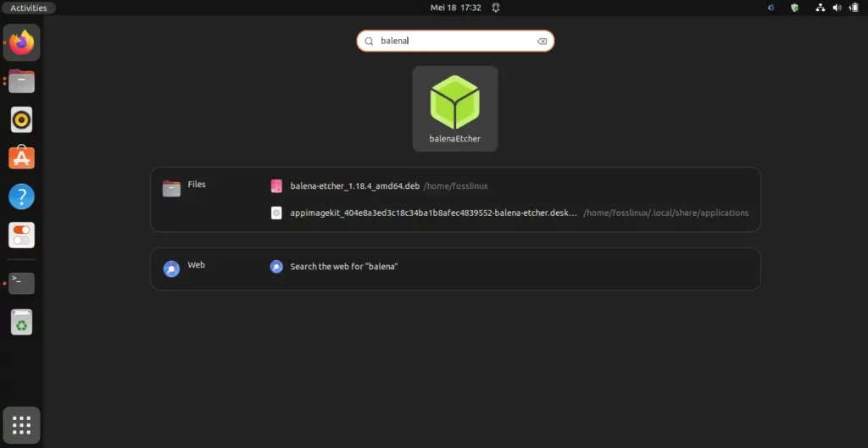
Task: Click the .local/share/applications path text
Action: pos(665,213)
